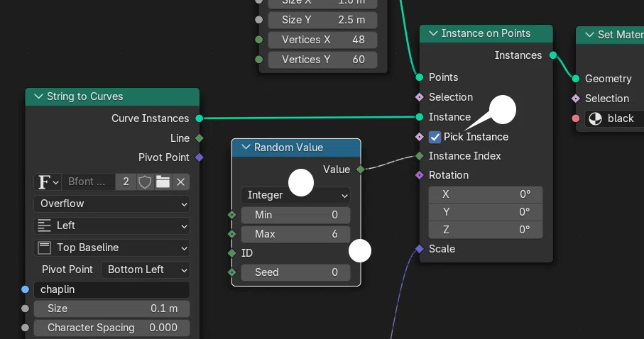644x339 pixels.
Task: Collapse the Random Value node
Action: [246, 148]
